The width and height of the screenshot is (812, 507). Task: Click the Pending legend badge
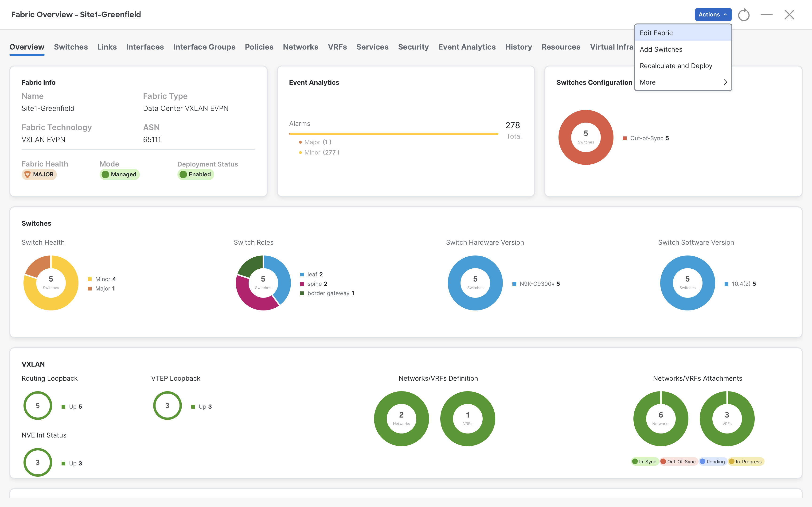pyautogui.click(x=713, y=462)
